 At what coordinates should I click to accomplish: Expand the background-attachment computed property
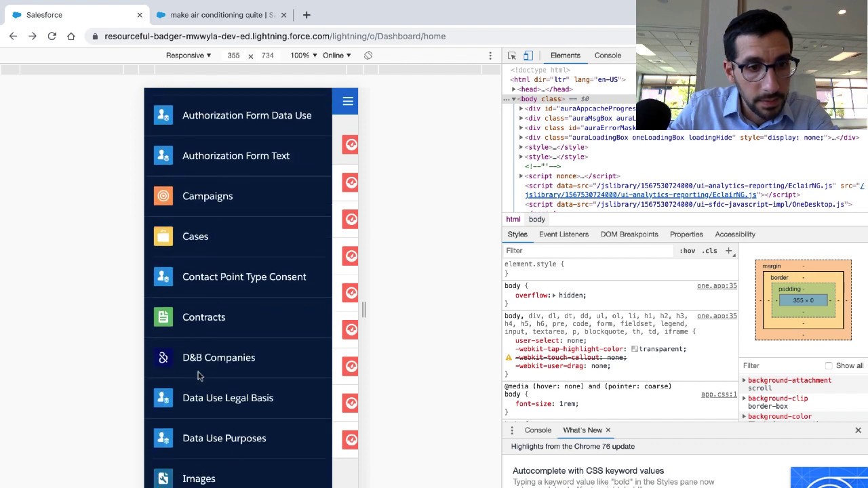point(744,380)
